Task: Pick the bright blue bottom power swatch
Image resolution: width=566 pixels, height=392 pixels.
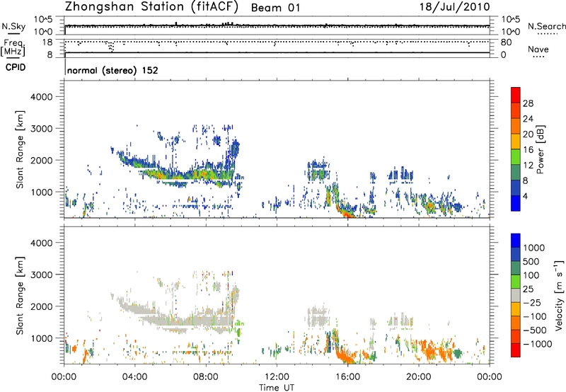Action: coord(516,204)
